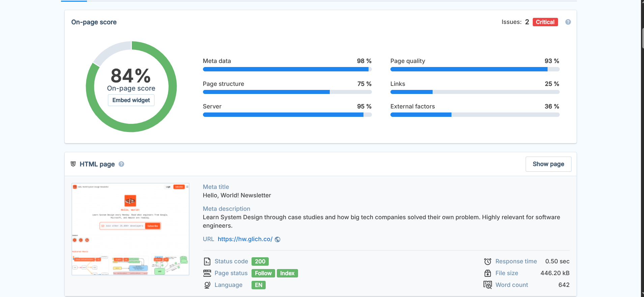Click the red Critical issues badge
Viewport: 644px width, 297px height.
(x=545, y=22)
